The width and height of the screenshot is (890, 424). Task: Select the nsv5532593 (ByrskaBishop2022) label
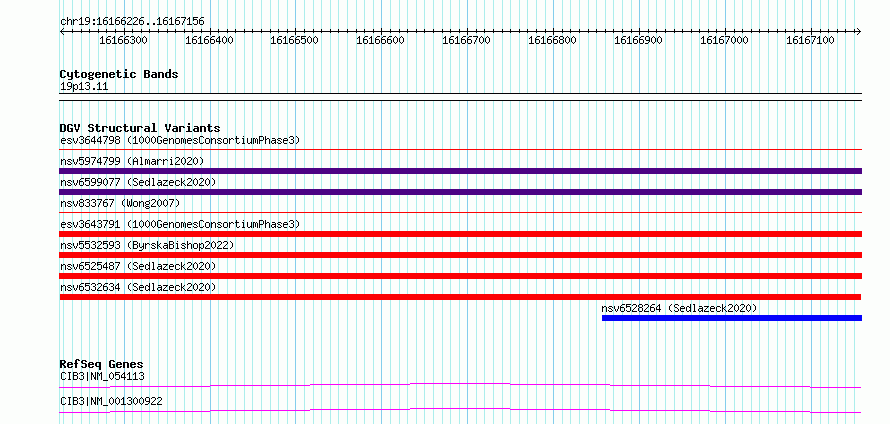147,245
